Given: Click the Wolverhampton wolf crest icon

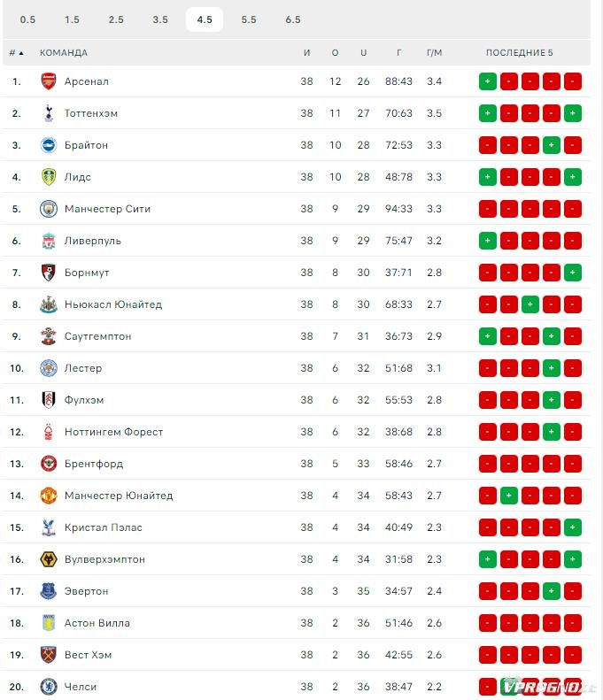Looking at the screenshot, I should point(48,559).
